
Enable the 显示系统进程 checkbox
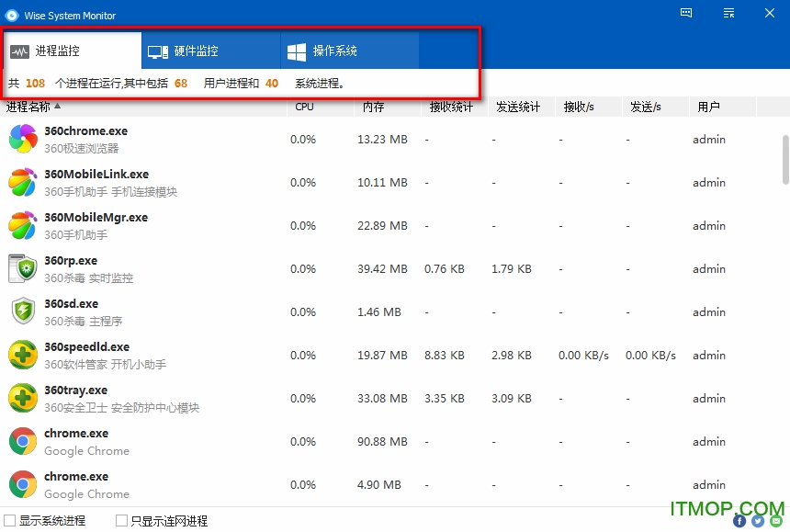click(10, 520)
